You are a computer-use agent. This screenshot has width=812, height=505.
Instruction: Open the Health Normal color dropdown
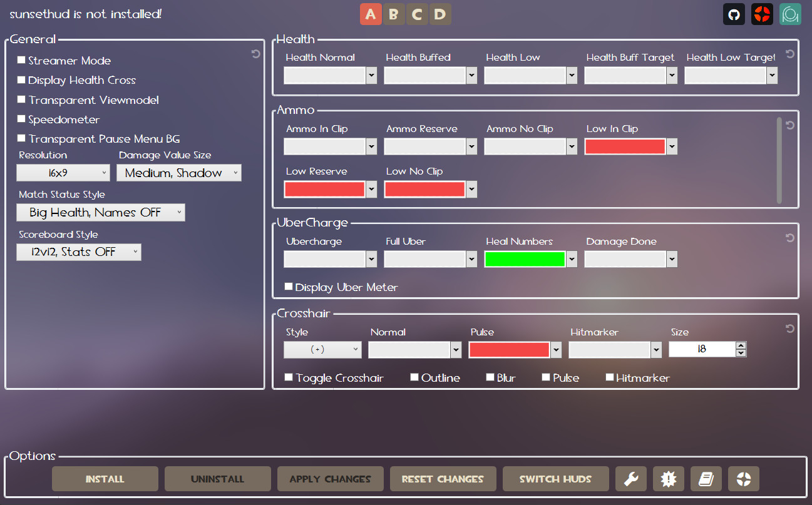[x=330, y=75]
